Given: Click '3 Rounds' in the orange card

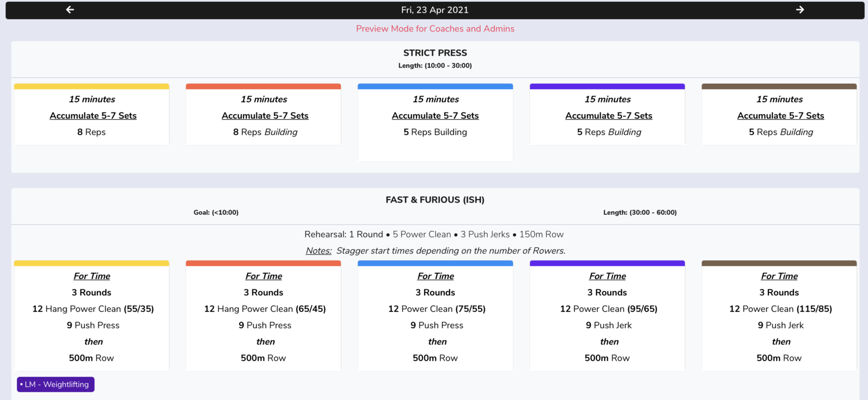Looking at the screenshot, I should click(x=263, y=292).
